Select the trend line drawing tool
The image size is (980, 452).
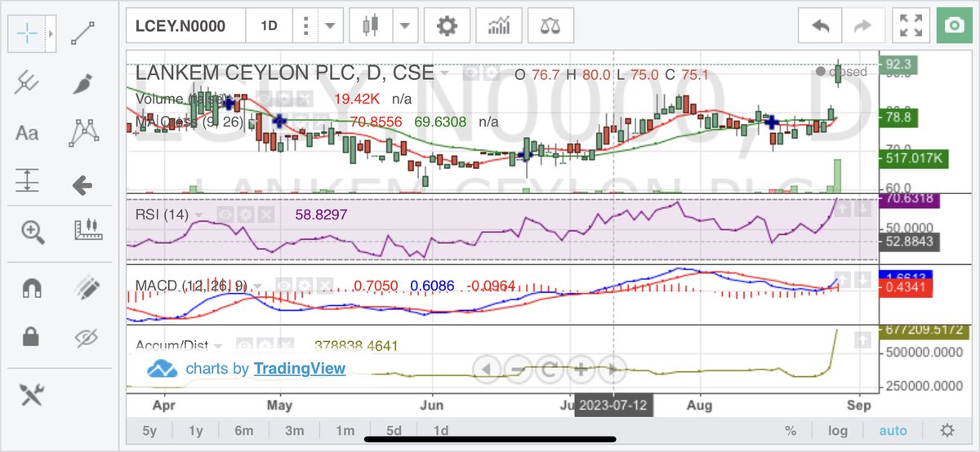click(82, 33)
